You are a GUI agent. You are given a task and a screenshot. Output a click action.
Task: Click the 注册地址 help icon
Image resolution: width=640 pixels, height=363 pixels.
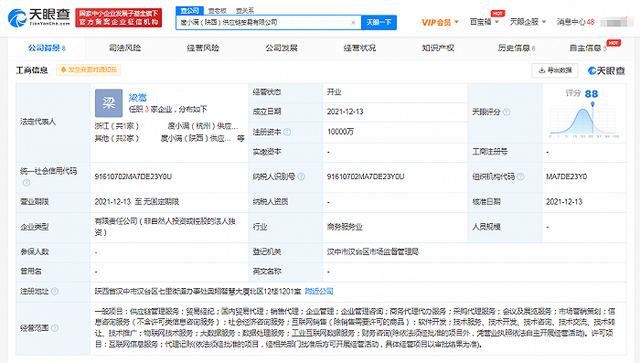click(x=54, y=291)
